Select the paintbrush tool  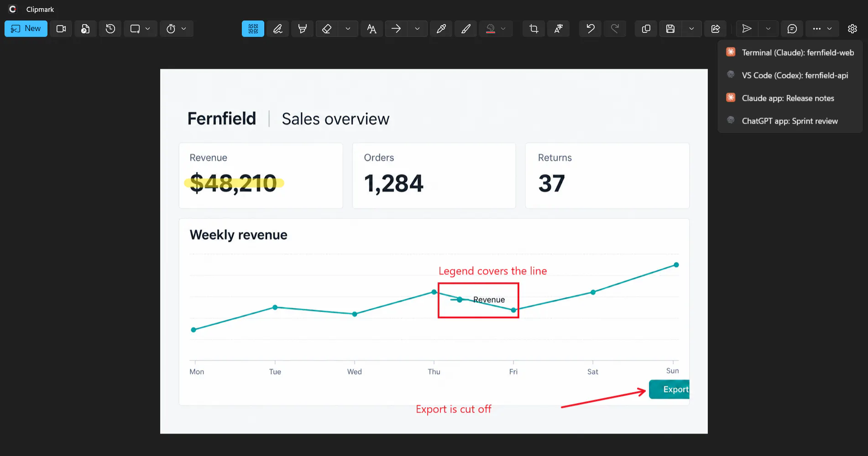(x=466, y=29)
